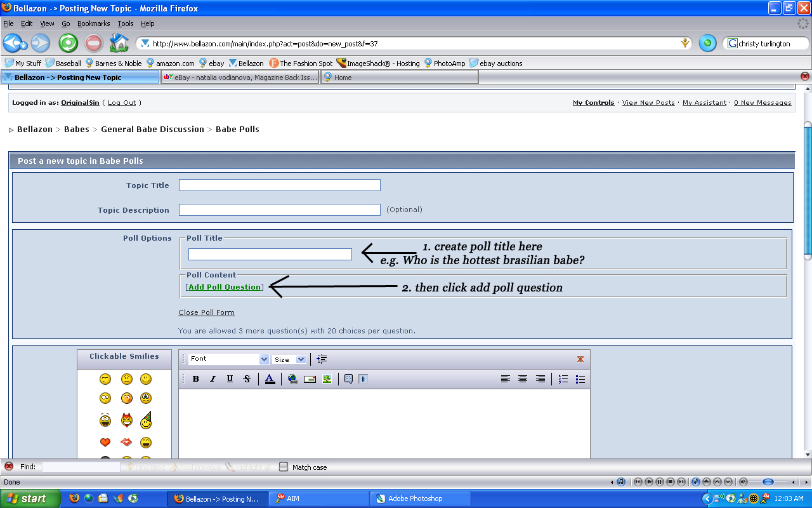Switch to the eBay natalia vodianova tab

coord(240,77)
